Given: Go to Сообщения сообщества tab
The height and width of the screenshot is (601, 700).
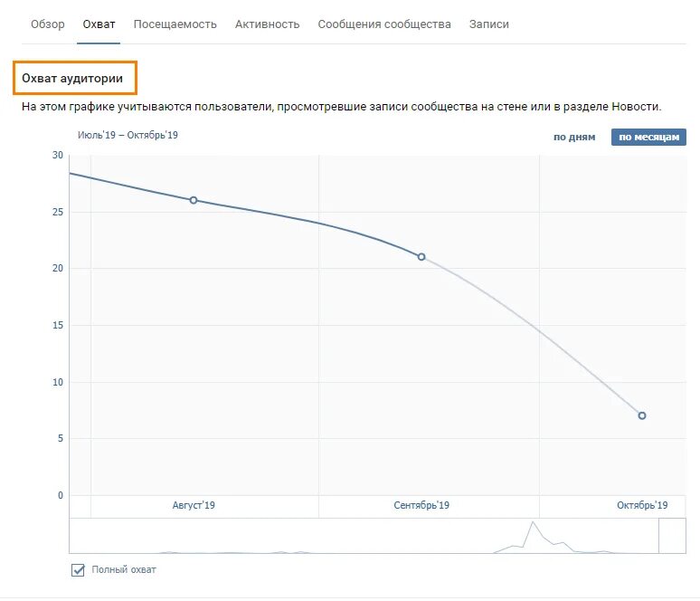Looking at the screenshot, I should click(384, 24).
